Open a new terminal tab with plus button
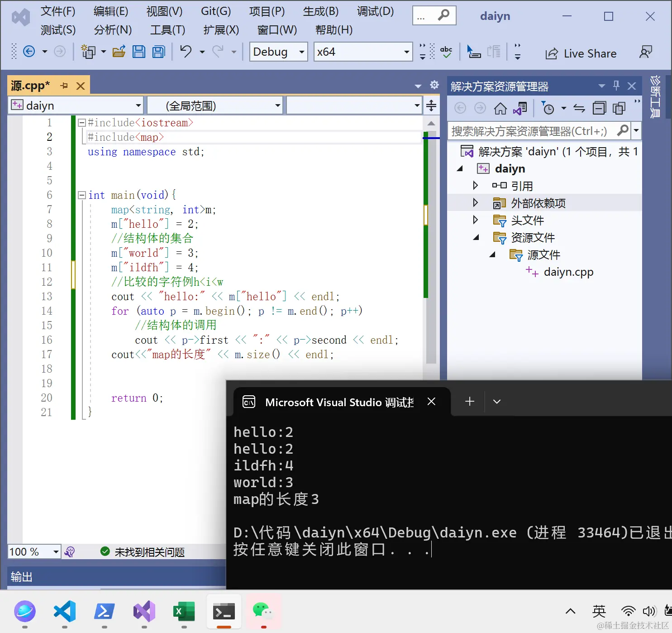672x633 pixels. click(x=470, y=401)
